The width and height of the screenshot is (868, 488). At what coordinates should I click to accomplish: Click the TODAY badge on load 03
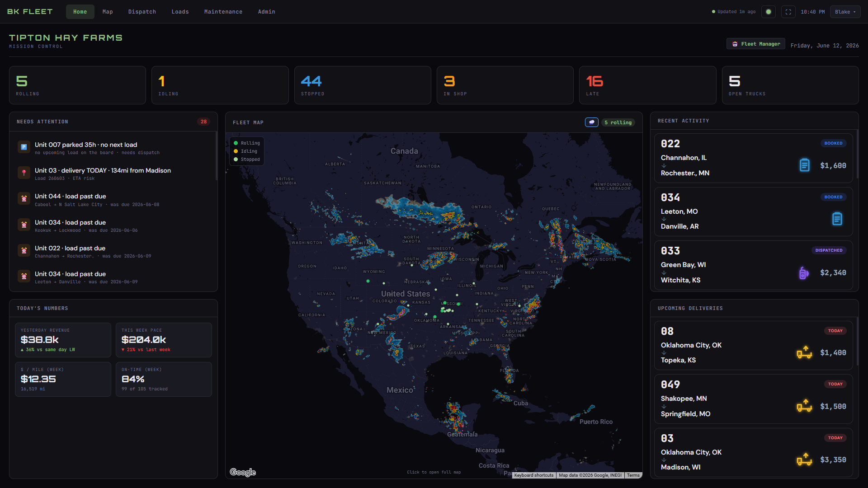pyautogui.click(x=835, y=438)
